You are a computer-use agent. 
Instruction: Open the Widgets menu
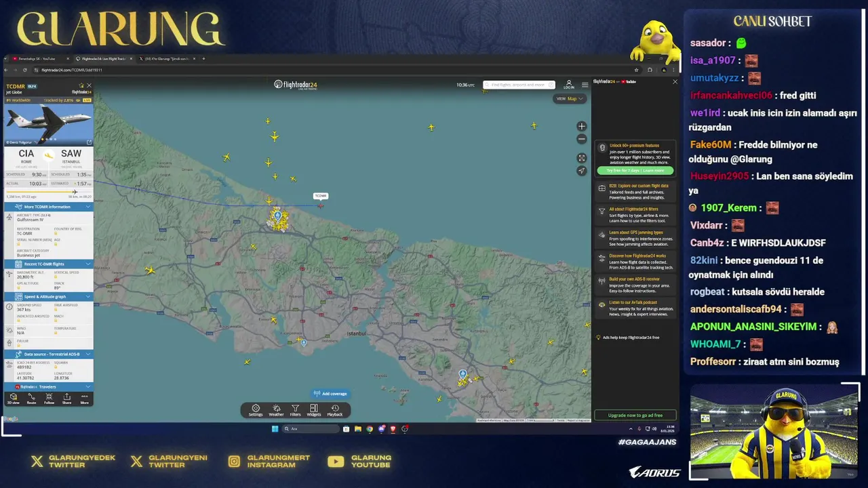(x=314, y=410)
